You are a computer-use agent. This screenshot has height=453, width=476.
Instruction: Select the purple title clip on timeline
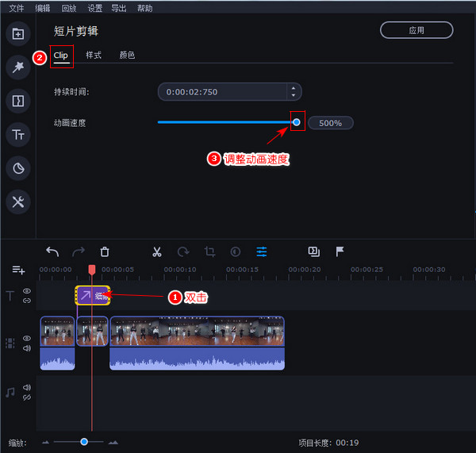click(93, 295)
